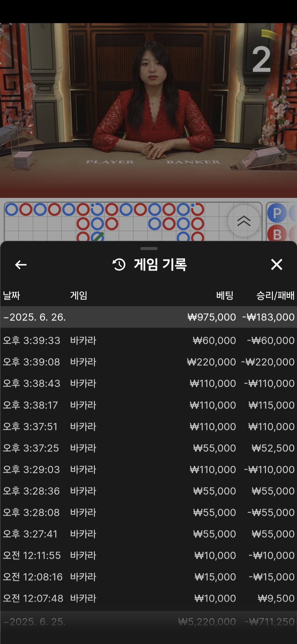297x644 pixels.
Task: Select the 오후 3:38:17 record with ₩115,000 win
Action: point(148,405)
